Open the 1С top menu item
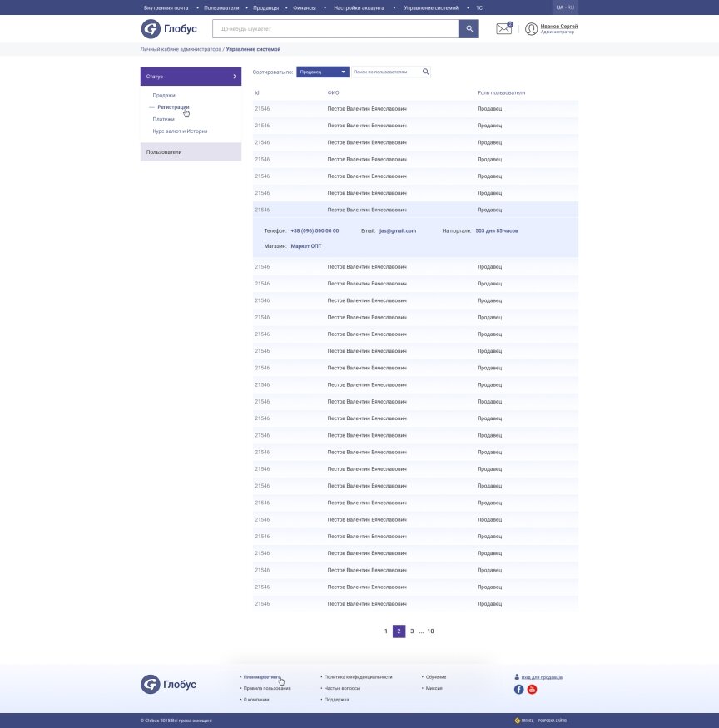The width and height of the screenshot is (719, 728). [479, 7]
